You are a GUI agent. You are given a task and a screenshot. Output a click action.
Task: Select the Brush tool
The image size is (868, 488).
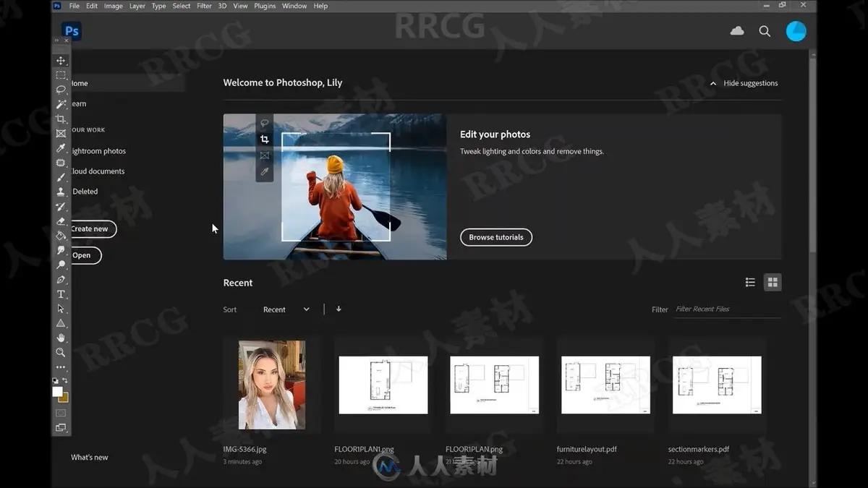coord(61,177)
